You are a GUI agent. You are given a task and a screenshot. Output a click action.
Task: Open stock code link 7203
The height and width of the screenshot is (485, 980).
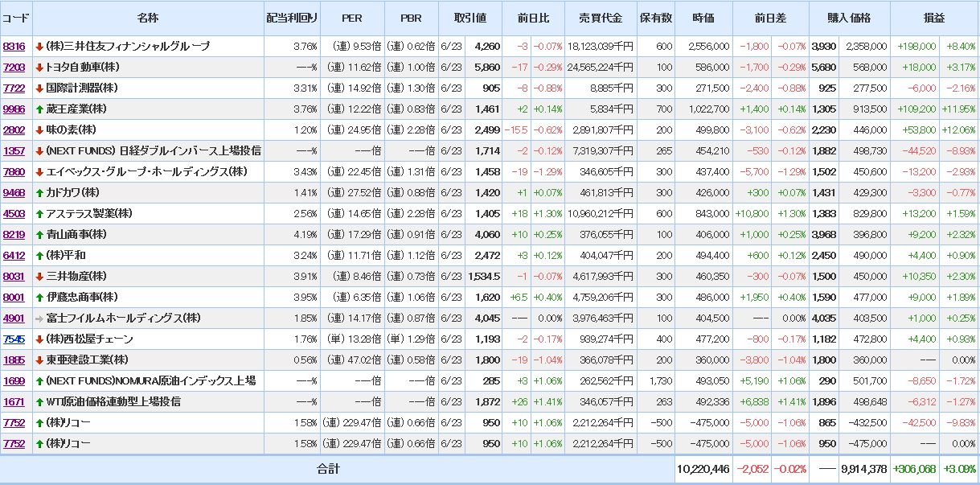14,68
